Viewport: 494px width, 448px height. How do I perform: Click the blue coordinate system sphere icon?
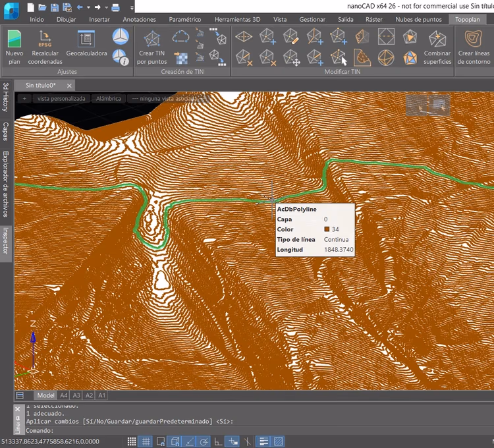pos(121,36)
